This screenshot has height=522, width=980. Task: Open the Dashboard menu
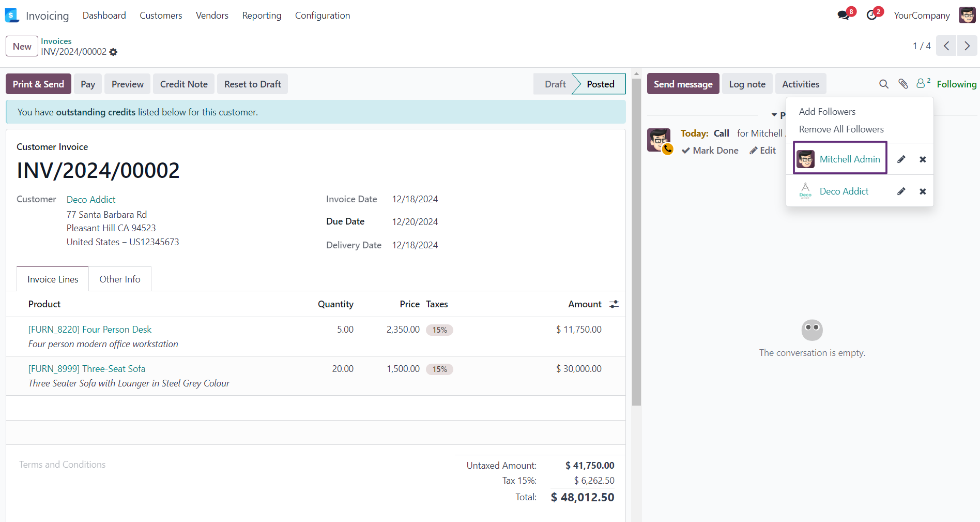[104, 16]
